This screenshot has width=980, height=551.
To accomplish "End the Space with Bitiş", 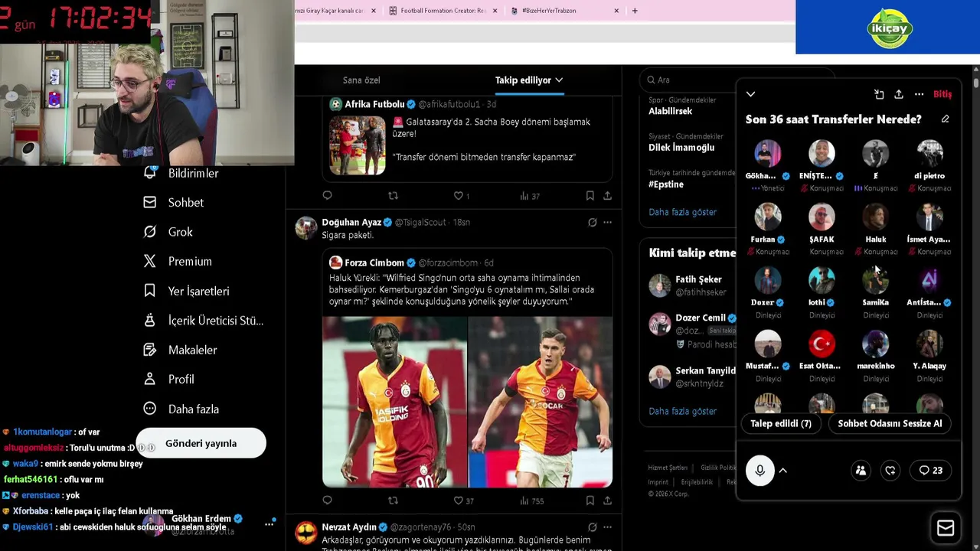I will (942, 94).
